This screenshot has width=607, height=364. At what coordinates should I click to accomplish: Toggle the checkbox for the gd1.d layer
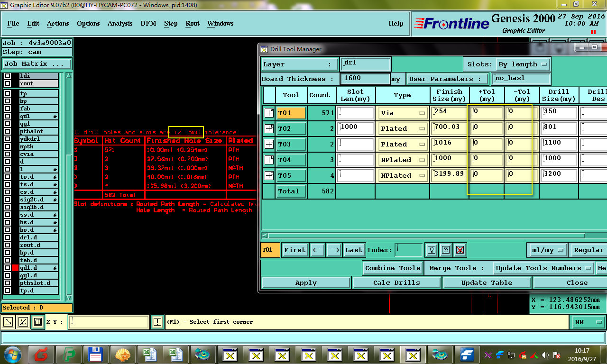[x=8, y=268]
